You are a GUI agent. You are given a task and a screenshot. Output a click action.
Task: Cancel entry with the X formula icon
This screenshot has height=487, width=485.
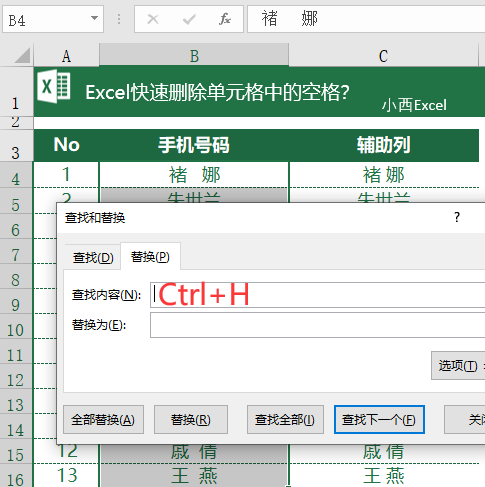pos(153,19)
